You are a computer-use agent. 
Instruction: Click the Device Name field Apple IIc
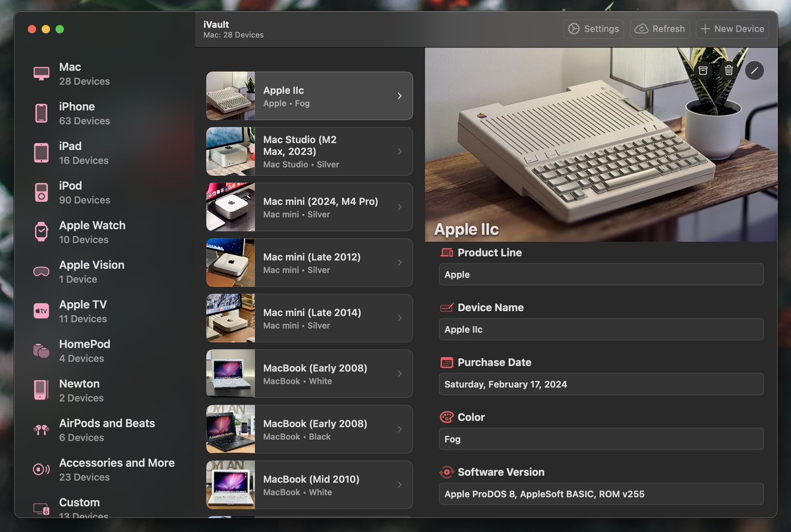coord(601,330)
